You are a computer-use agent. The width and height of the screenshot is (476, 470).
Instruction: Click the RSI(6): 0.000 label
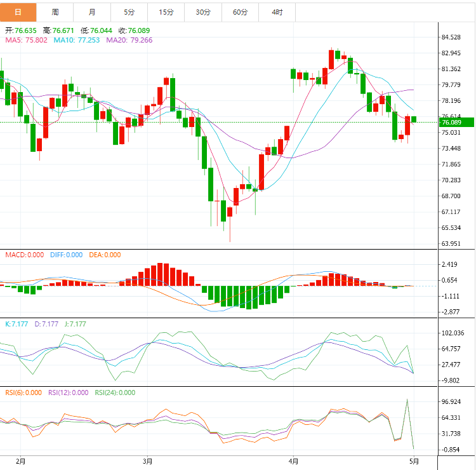coord(23,393)
